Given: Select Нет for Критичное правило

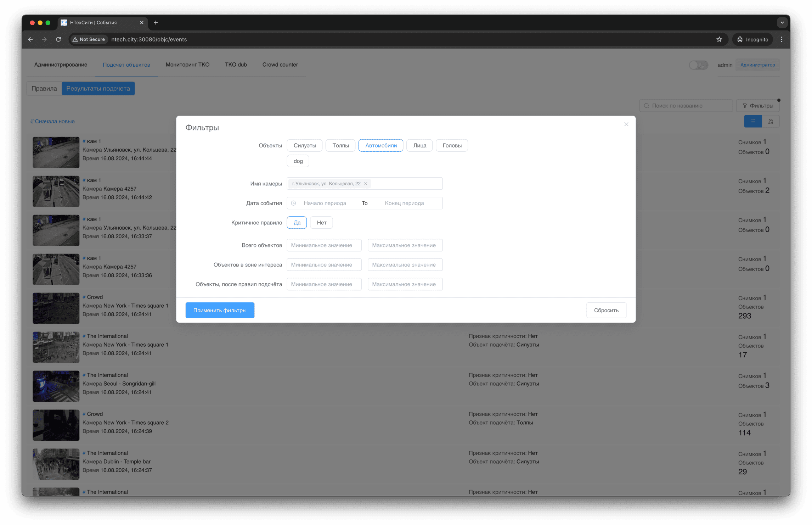Looking at the screenshot, I should pyautogui.click(x=321, y=223).
